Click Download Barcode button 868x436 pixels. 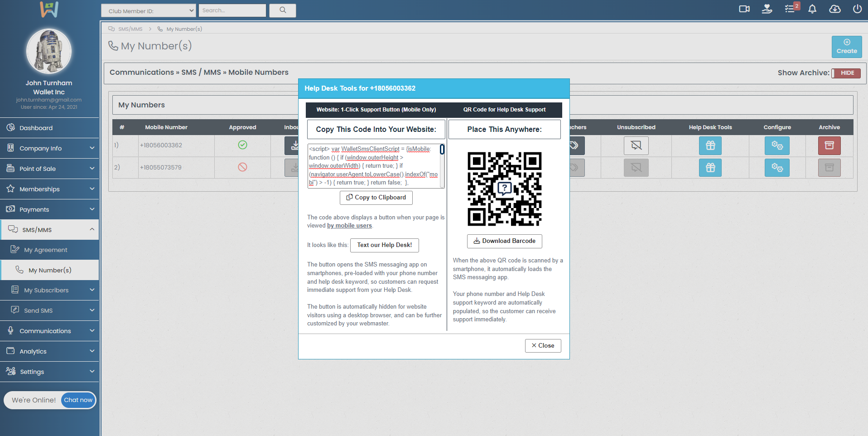click(504, 241)
